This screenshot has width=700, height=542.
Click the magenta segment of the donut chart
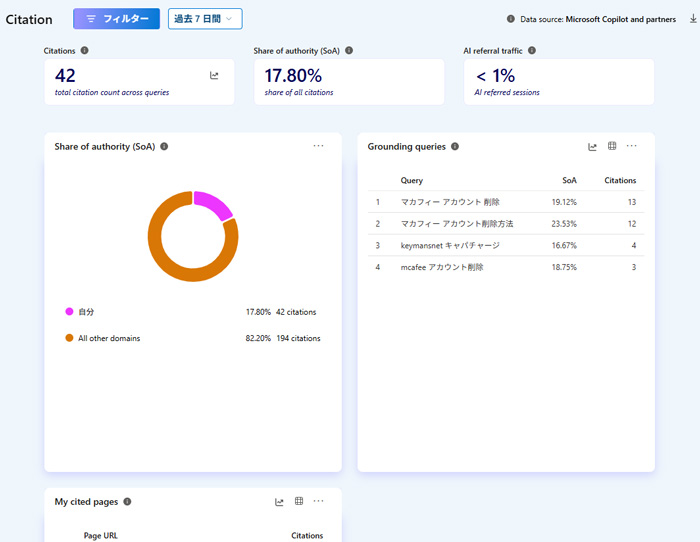[215, 203]
